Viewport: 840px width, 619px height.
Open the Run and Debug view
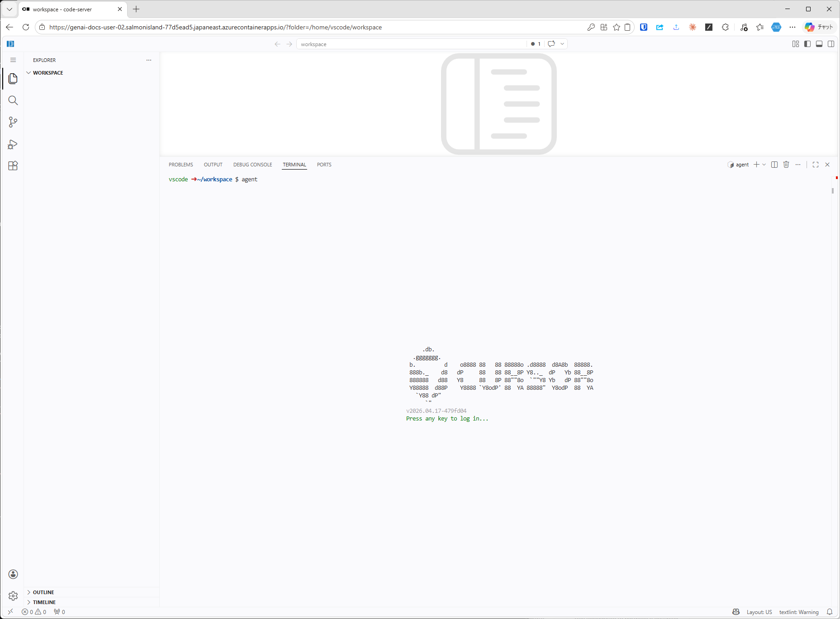click(x=13, y=144)
